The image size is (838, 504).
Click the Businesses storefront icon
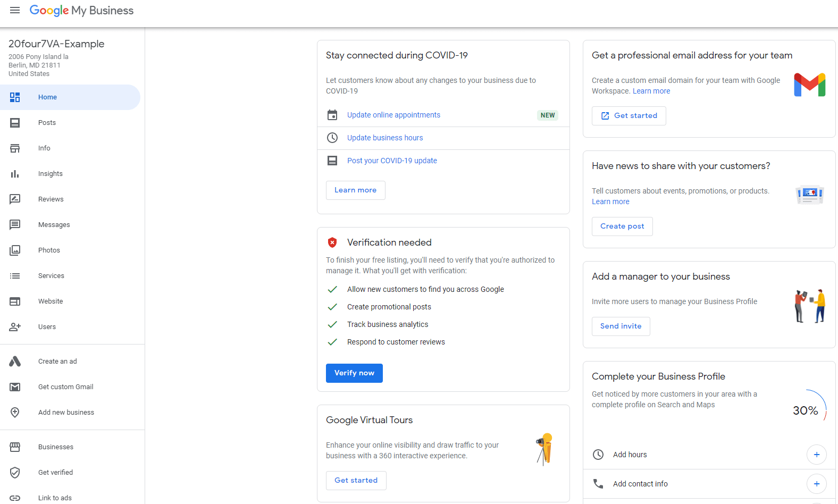click(15, 447)
